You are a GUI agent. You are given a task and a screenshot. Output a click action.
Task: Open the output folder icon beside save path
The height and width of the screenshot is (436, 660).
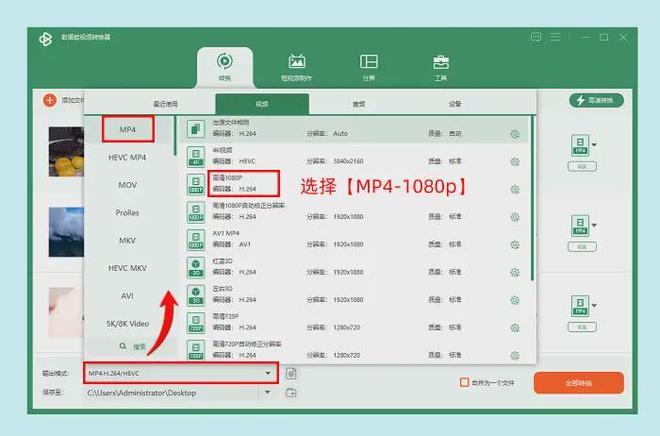(291, 393)
